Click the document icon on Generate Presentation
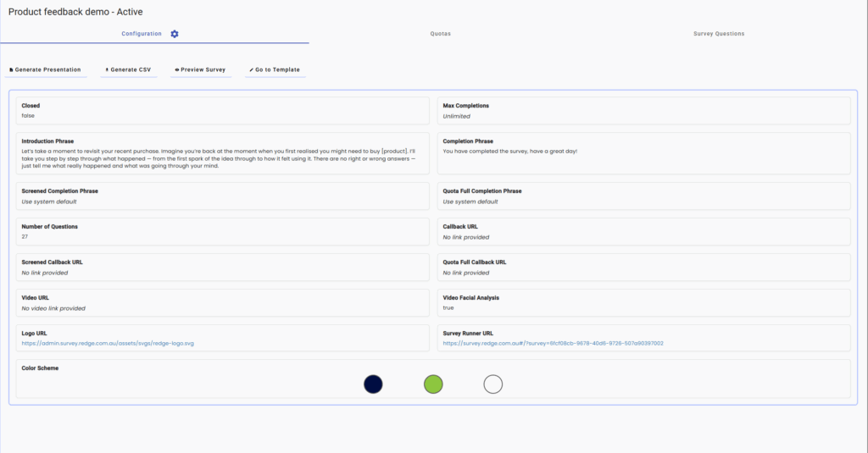Viewport: 868px width, 453px height. point(11,69)
